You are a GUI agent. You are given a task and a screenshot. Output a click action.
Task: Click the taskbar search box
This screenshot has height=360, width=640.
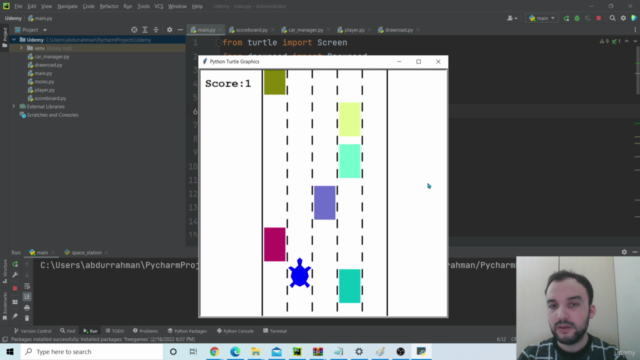pos(91,351)
